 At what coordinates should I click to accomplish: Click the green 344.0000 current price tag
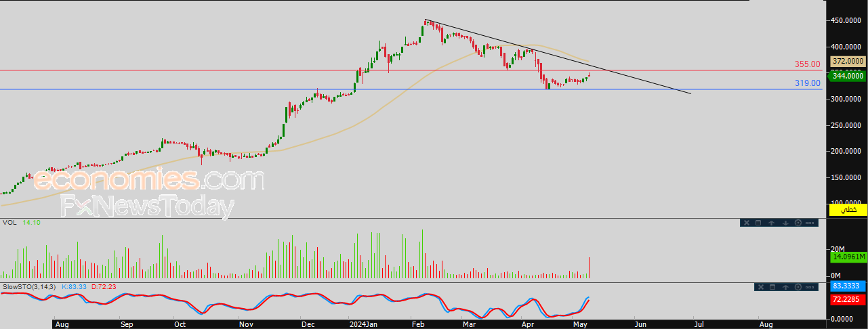(848, 76)
